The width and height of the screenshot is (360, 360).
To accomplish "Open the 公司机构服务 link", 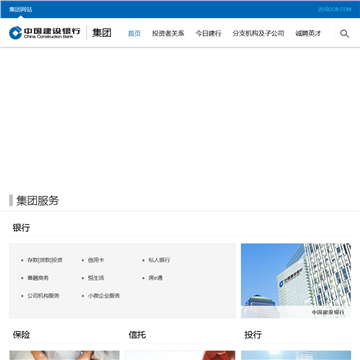I will 43,296.
